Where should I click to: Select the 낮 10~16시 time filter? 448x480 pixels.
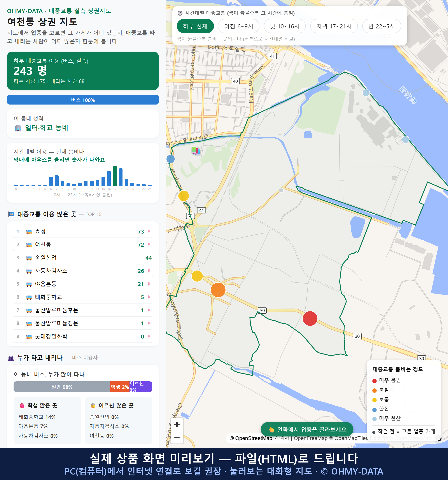point(285,26)
